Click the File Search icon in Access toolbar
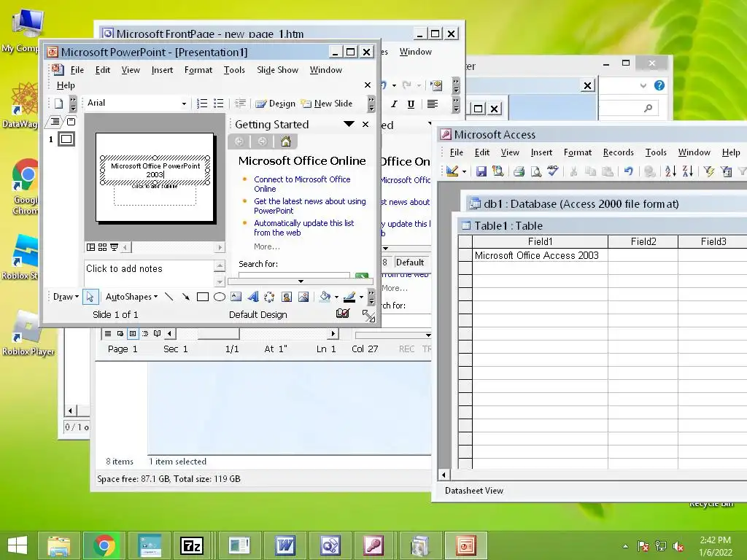Viewport: 747px width, 560px height. (x=498, y=171)
